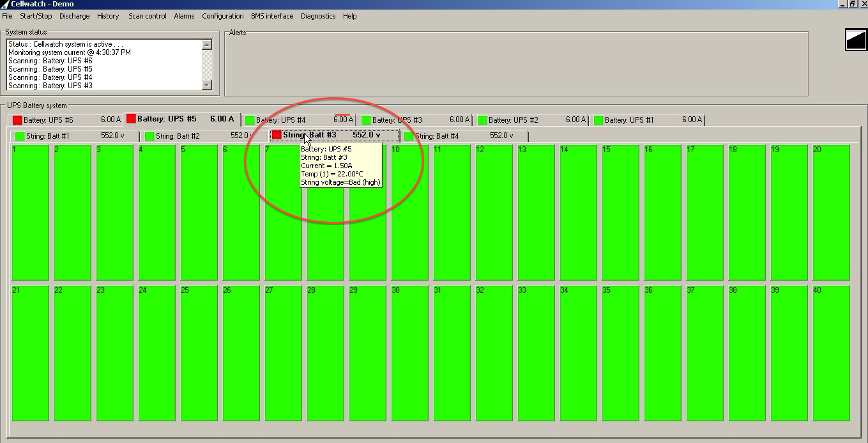868x443 pixels.
Task: Select green cell block number 1
Action: 31,212
